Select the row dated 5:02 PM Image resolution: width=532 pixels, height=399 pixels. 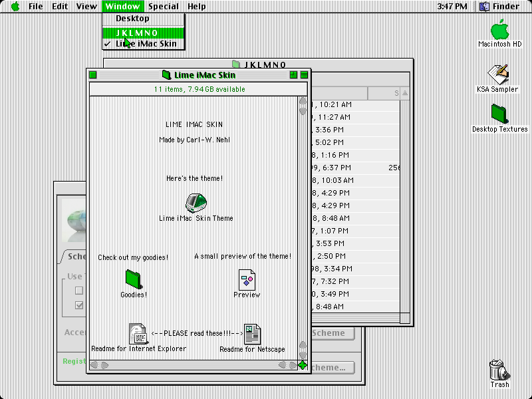[355, 142]
